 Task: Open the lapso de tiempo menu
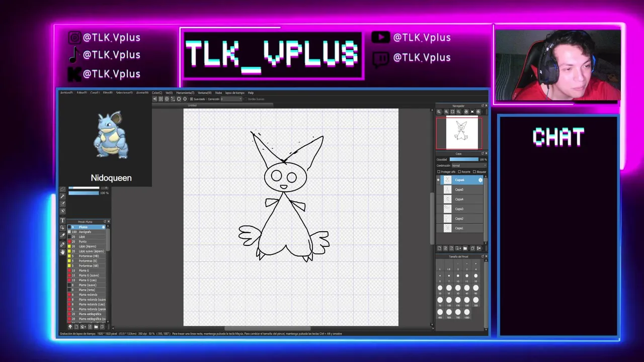234,93
